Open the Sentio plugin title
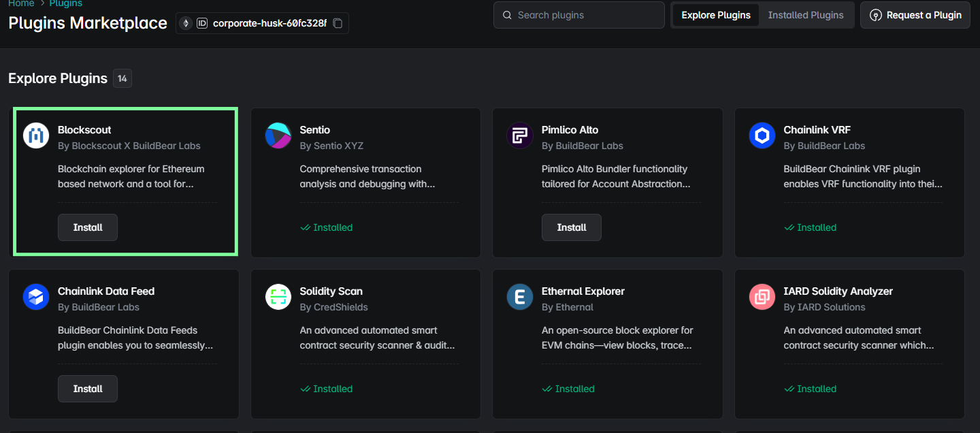 (x=314, y=129)
